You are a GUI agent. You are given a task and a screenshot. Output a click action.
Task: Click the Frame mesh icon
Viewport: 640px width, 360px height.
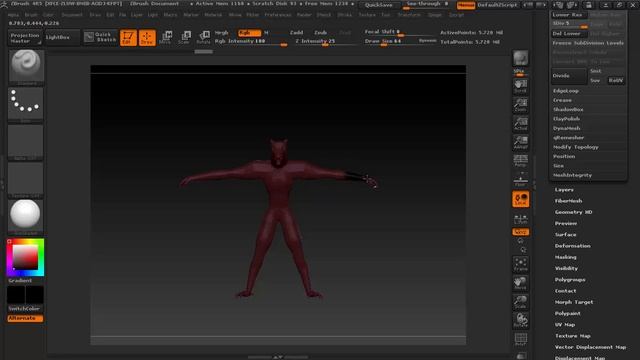[520, 264]
